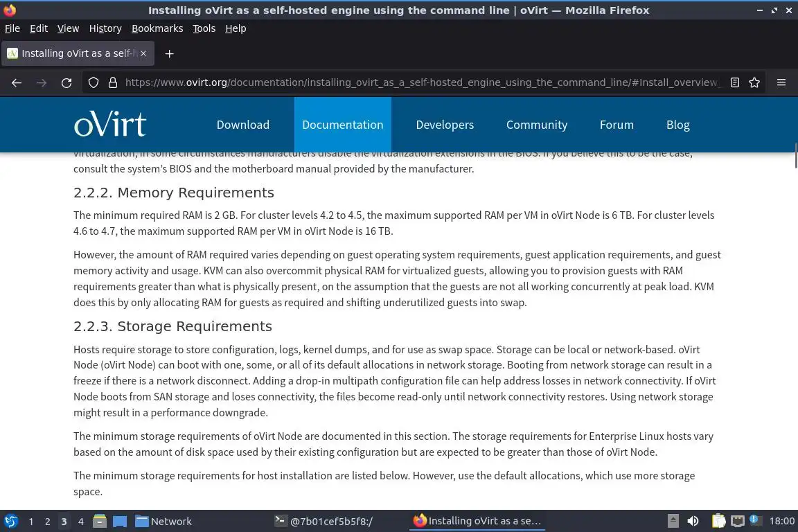The height and width of the screenshot is (532, 798).
Task: Open the Bookmarks menu
Action: pos(157,28)
